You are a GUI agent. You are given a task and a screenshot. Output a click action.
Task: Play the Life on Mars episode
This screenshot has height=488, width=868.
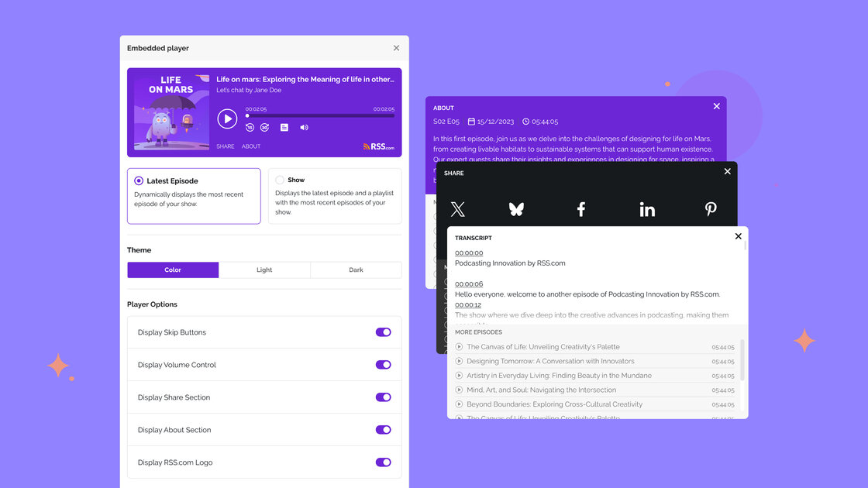click(227, 119)
